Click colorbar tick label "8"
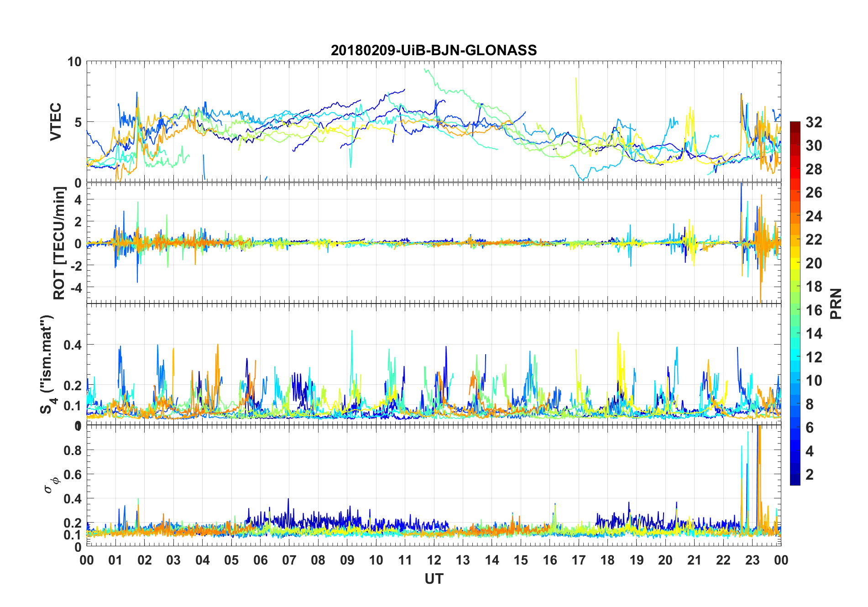This screenshot has width=868, height=607. pos(810,404)
